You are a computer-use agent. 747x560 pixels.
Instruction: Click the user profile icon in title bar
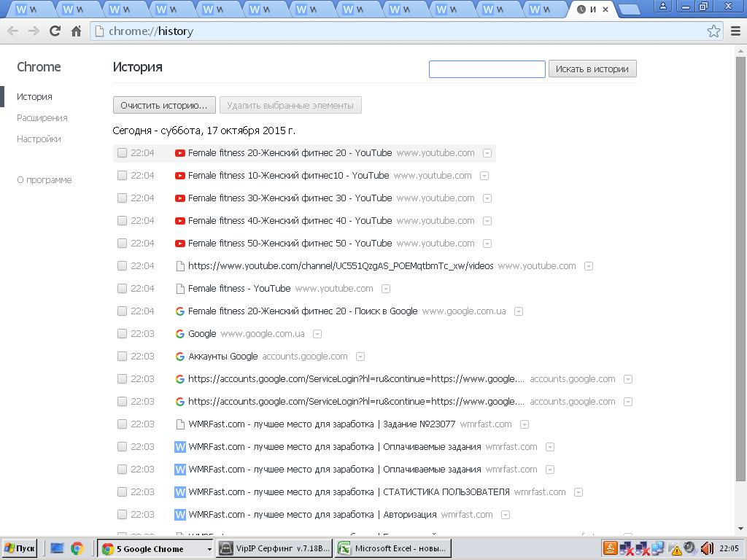(662, 7)
